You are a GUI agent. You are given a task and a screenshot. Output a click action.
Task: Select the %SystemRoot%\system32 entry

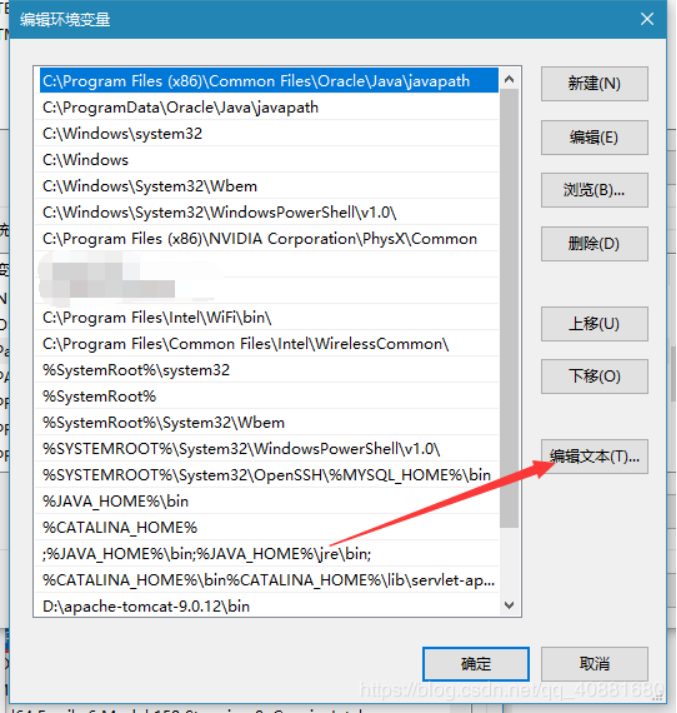click(x=267, y=370)
